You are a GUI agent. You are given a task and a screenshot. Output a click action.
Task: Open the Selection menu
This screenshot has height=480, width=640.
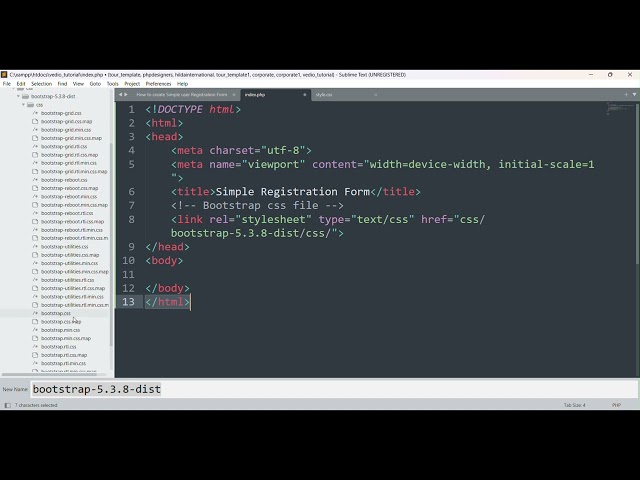click(x=42, y=84)
